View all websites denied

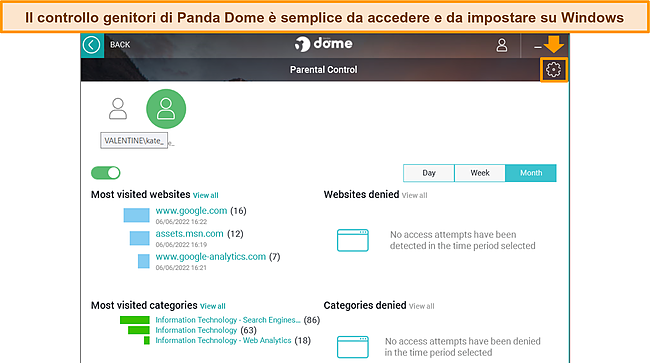[415, 195]
